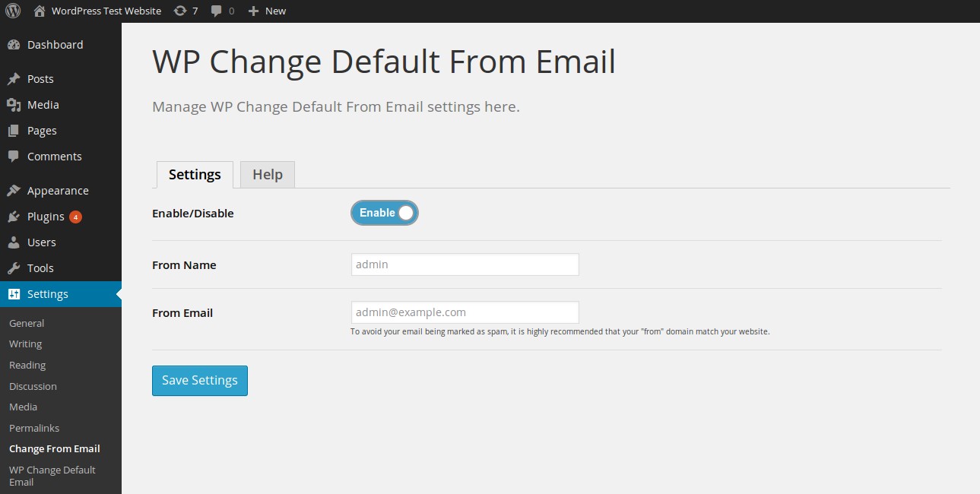
Task: Open the updates icon in admin bar
Action: tap(180, 11)
